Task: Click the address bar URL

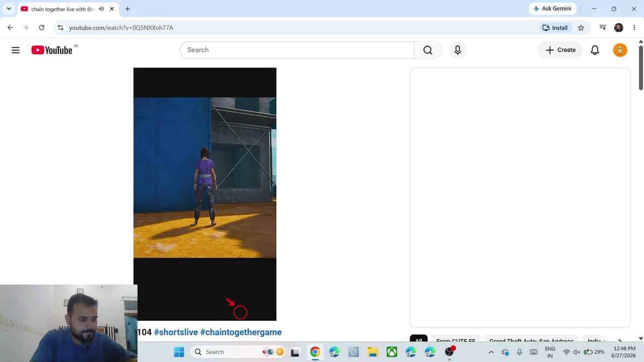Action: [121, 28]
